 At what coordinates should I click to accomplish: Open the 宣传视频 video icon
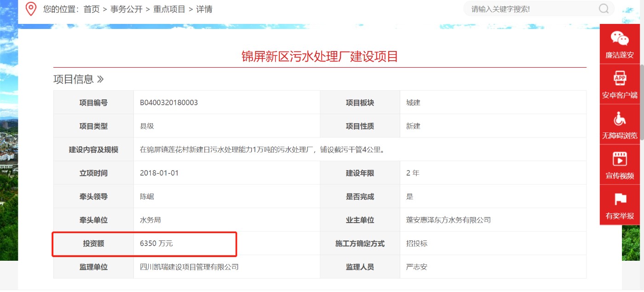click(620, 160)
